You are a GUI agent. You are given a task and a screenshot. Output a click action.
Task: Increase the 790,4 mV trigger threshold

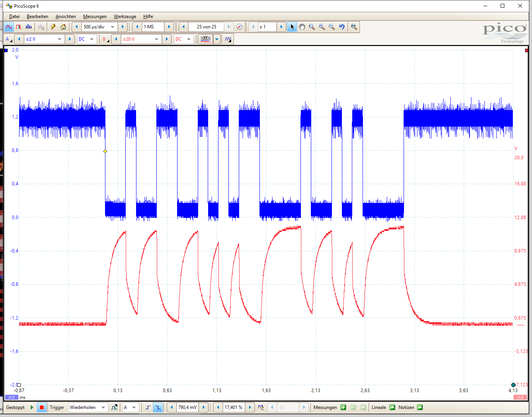[x=204, y=407]
